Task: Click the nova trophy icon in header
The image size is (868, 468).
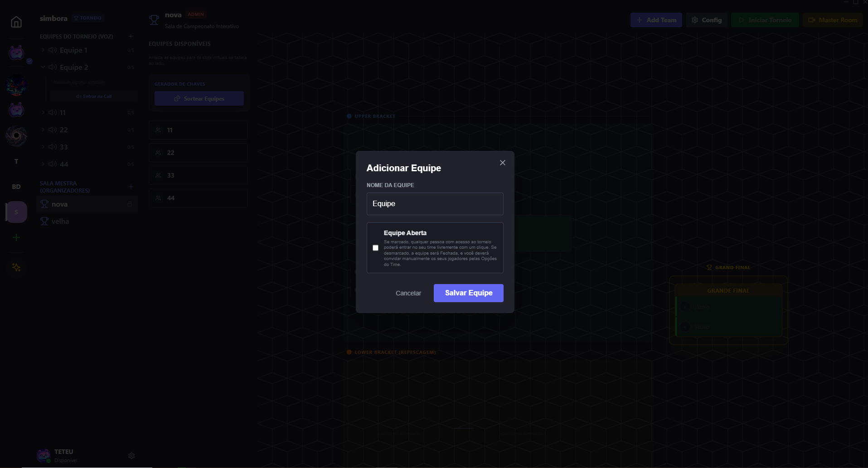Action: point(154,20)
